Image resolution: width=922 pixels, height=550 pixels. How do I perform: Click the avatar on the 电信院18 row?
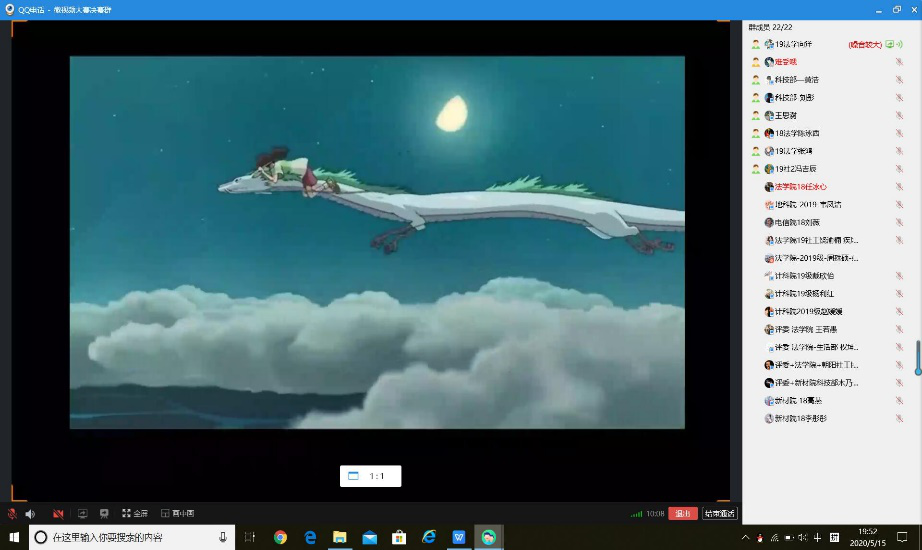(x=769, y=222)
